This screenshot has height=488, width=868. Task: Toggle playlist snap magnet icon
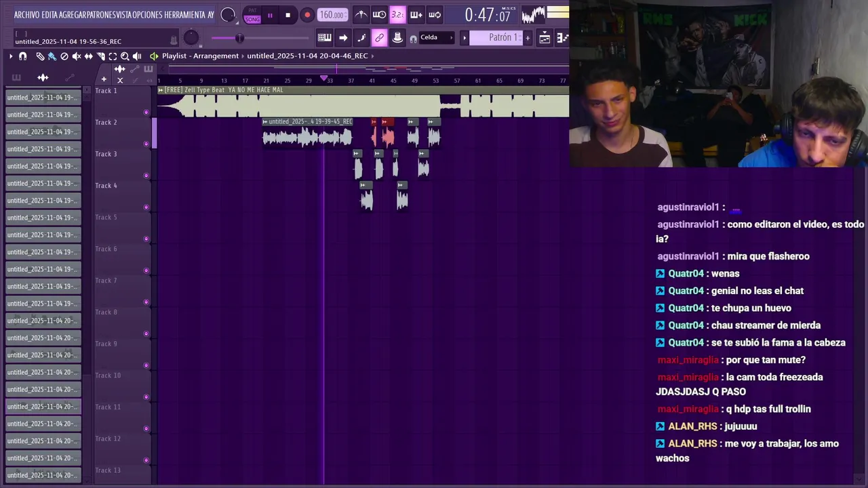(23, 56)
